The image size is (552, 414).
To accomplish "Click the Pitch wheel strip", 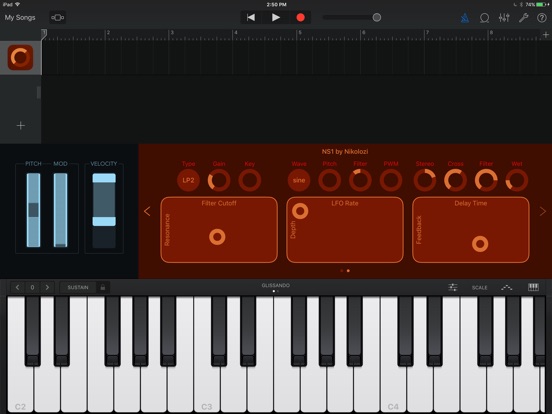I will 33,210.
